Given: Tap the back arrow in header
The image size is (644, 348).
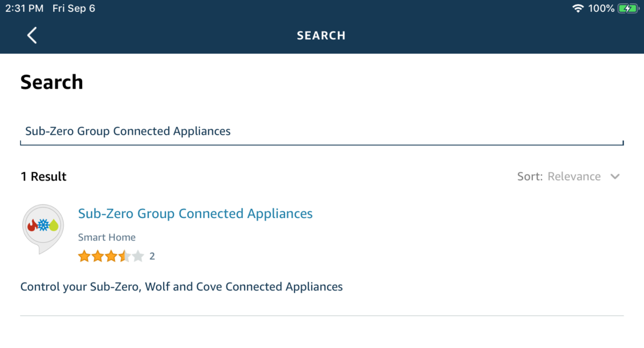Looking at the screenshot, I should click(x=32, y=35).
